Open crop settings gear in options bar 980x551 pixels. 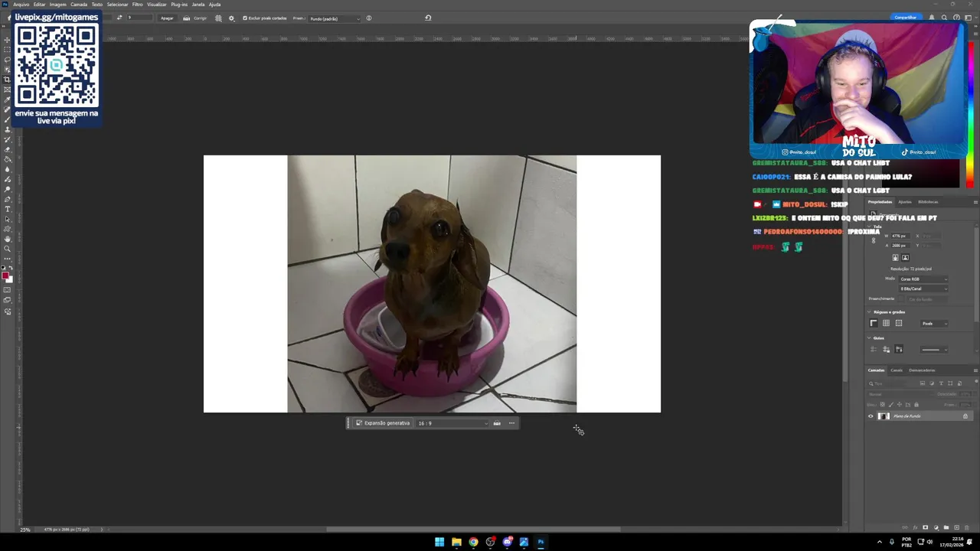[232, 18]
